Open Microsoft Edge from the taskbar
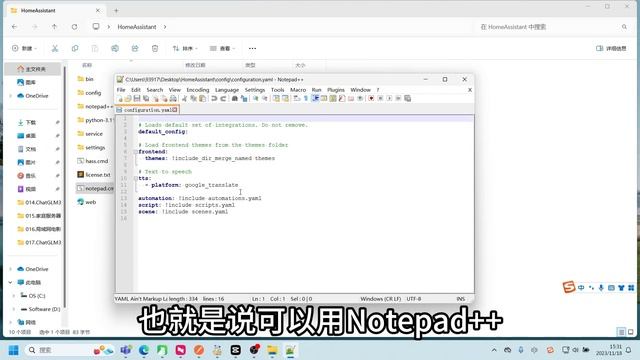 pos(144,350)
